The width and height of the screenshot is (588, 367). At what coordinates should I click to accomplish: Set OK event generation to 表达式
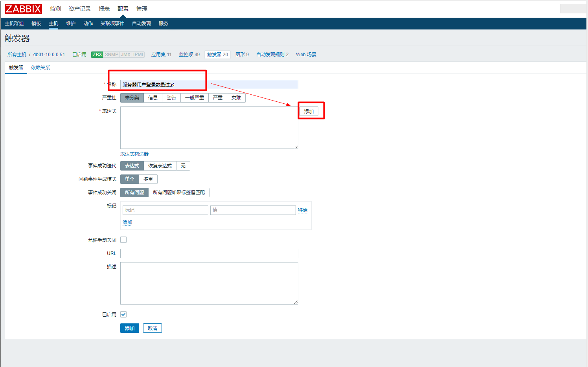(132, 166)
